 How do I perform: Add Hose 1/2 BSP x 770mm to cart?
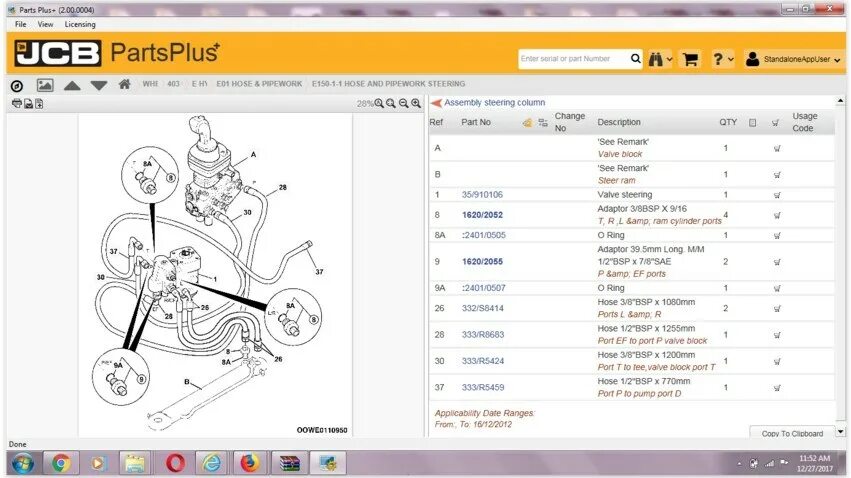pos(777,388)
